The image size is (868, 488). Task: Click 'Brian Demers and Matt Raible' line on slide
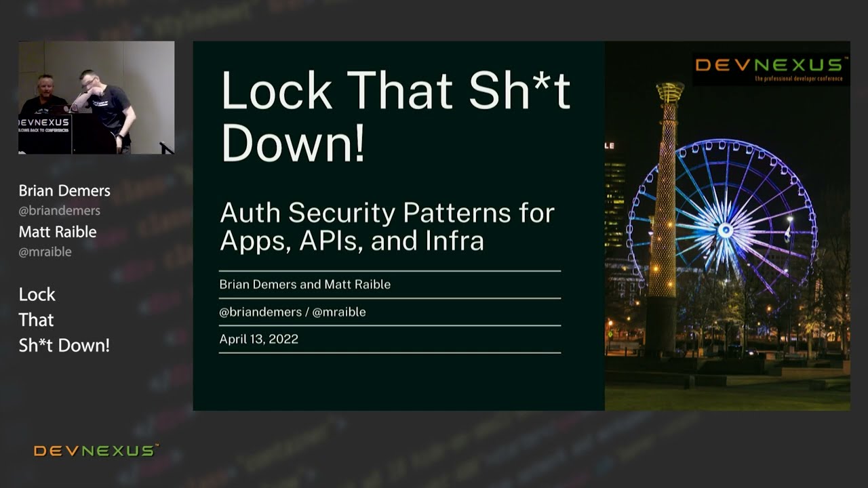305,285
